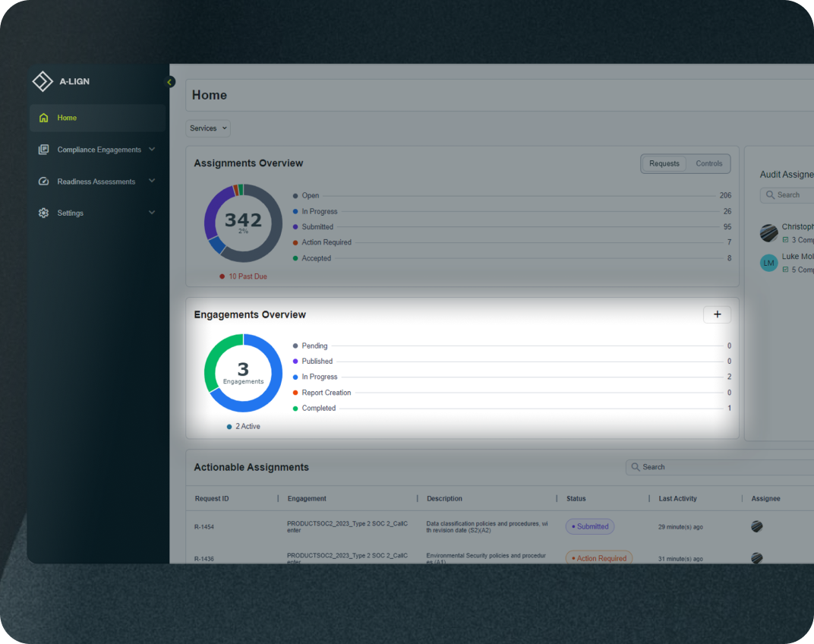814x644 pixels.
Task: Click Christopher's striped avatar
Action: click(x=769, y=233)
